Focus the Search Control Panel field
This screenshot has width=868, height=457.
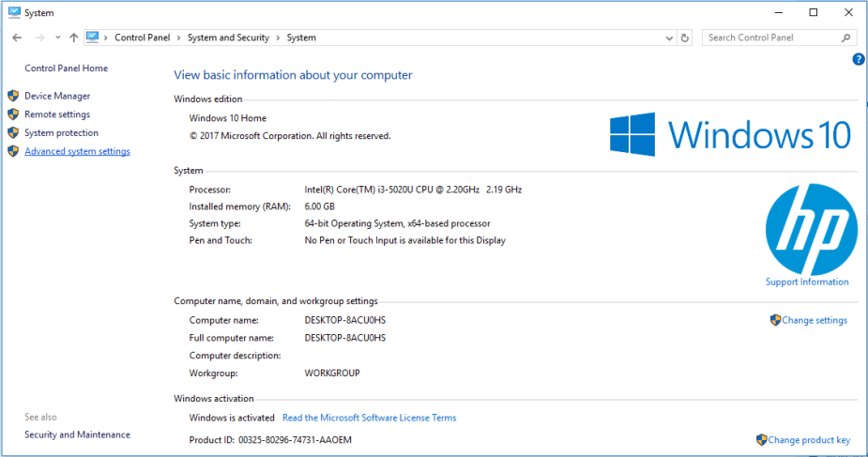(x=769, y=38)
